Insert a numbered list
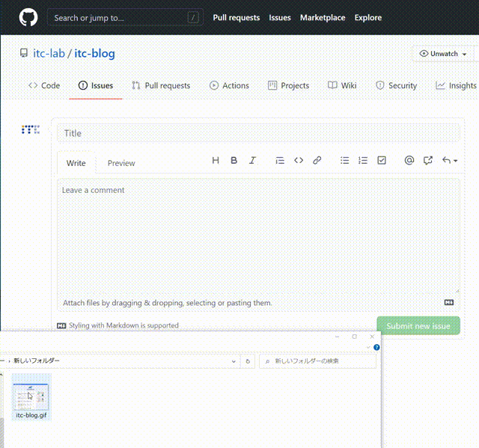The image size is (479, 448). pos(363,160)
